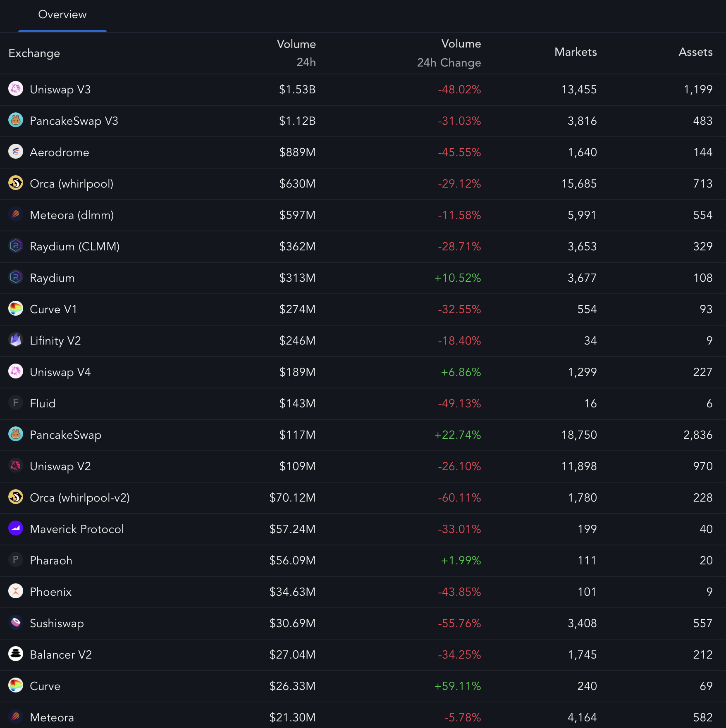Sort table by Assets column header
Viewport: 726px width, 728px height.
[x=695, y=52]
